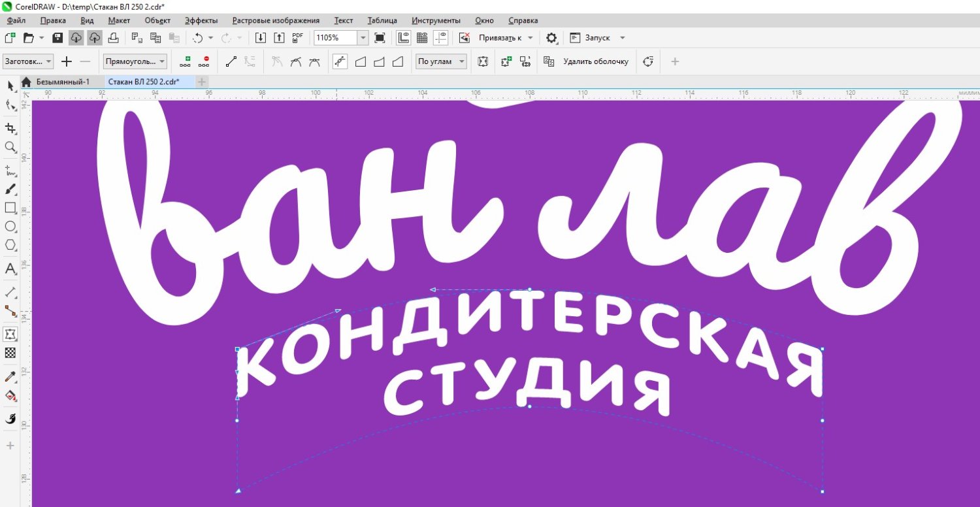Choose the Crop tool

(x=10, y=128)
